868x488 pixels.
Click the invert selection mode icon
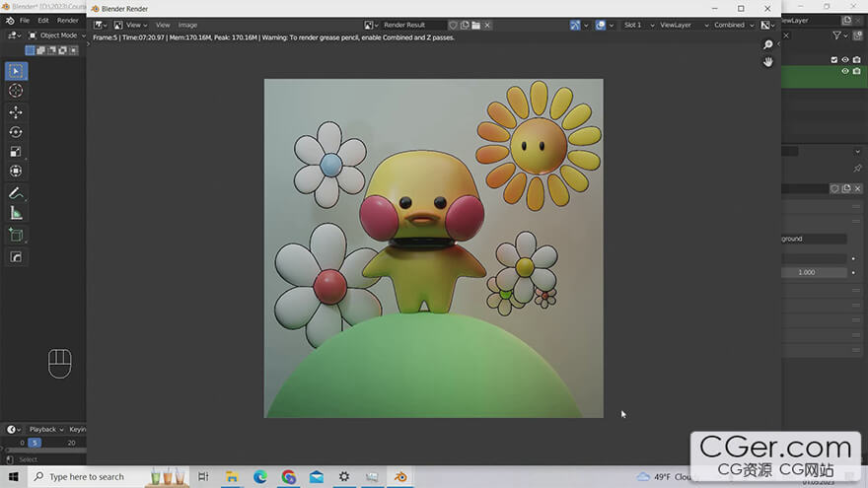[x=62, y=50]
